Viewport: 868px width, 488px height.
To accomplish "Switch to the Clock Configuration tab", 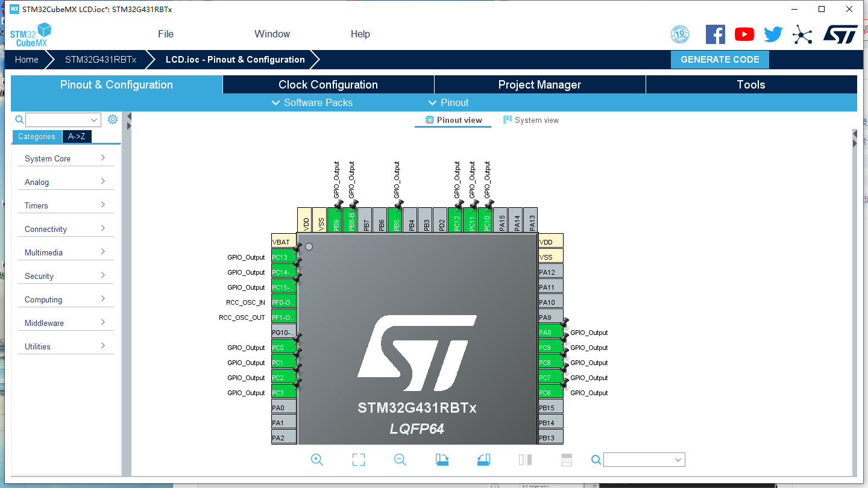I will (328, 84).
